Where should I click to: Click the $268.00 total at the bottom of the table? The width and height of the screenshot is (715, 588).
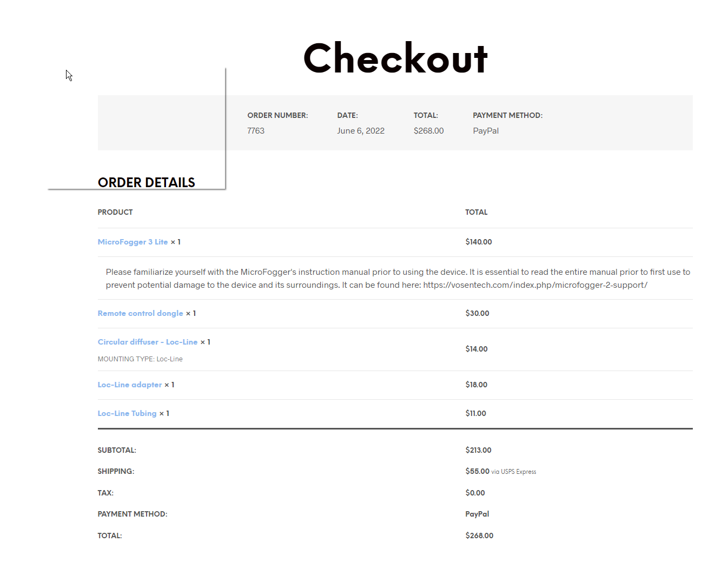coord(479,536)
